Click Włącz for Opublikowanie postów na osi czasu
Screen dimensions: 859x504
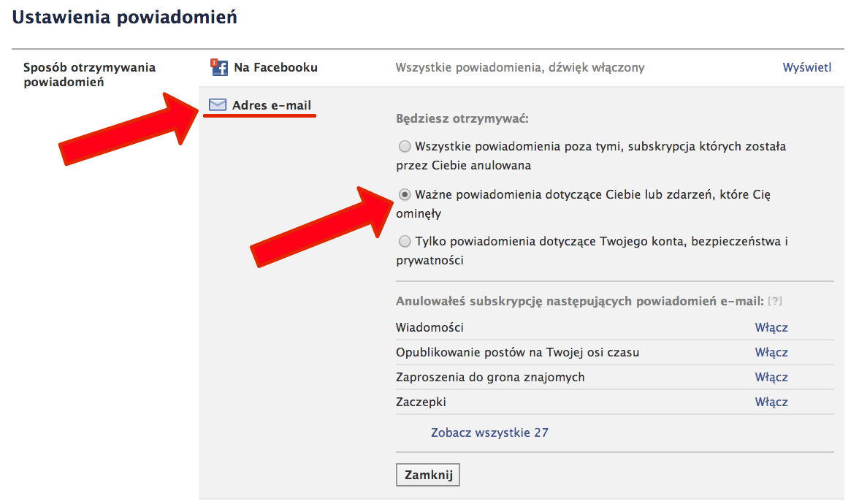[x=771, y=352]
